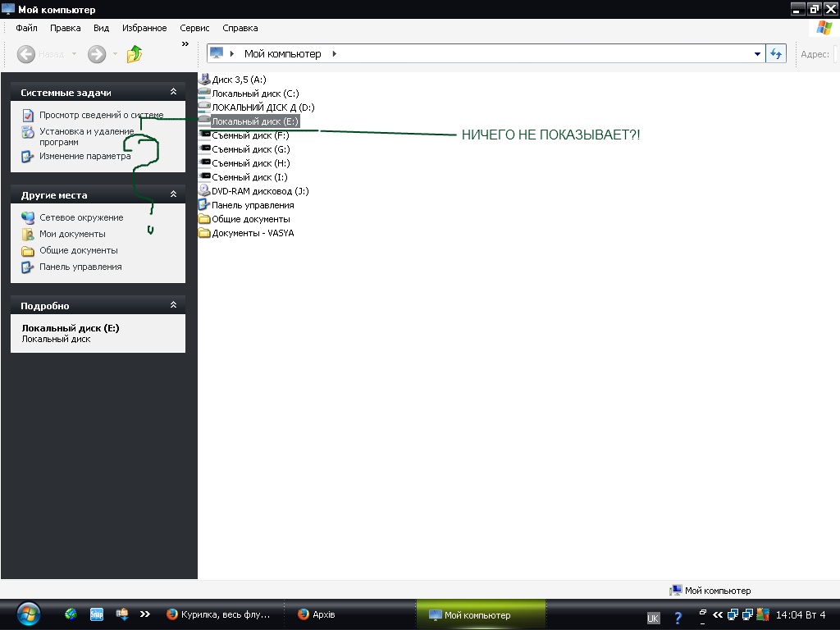The width and height of the screenshot is (840, 630).
Task: Open the Сервис menu
Action: tap(194, 28)
